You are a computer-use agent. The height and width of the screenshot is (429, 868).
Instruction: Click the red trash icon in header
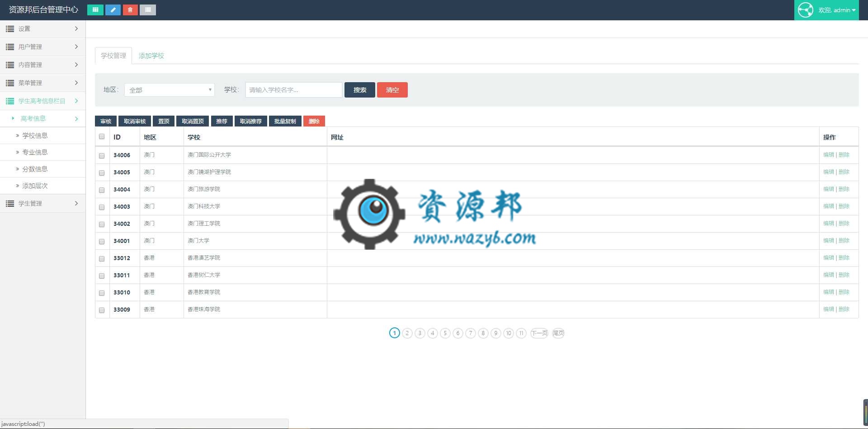pos(130,10)
